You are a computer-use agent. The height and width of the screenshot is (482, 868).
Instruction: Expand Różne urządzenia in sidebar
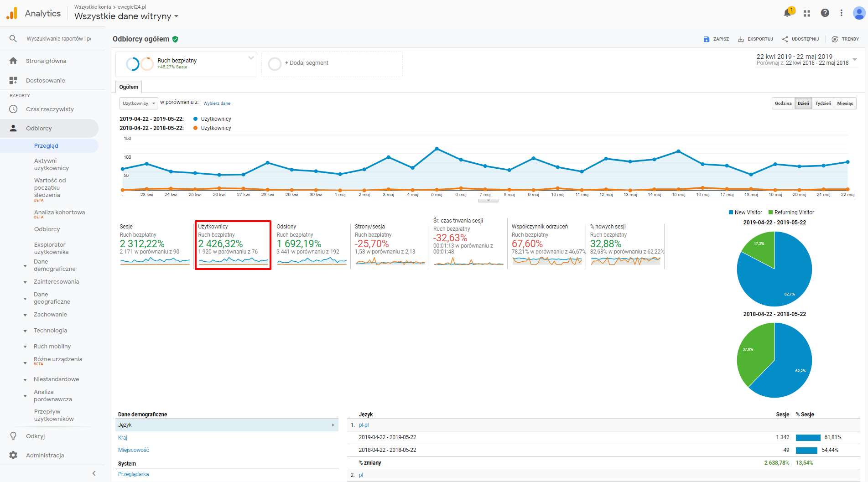[25, 363]
